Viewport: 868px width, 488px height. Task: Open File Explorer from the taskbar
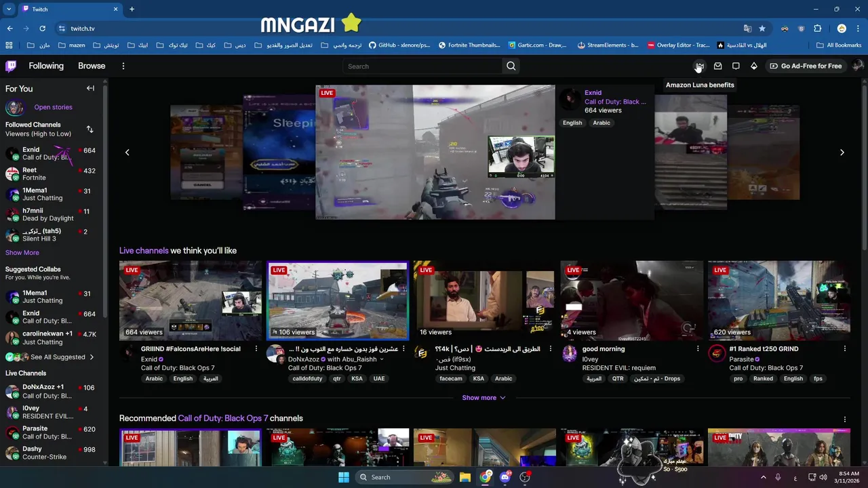click(x=465, y=477)
